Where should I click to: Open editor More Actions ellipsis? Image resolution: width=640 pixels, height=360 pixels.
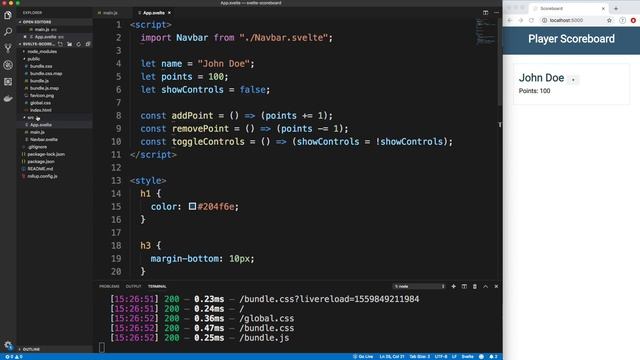496,13
